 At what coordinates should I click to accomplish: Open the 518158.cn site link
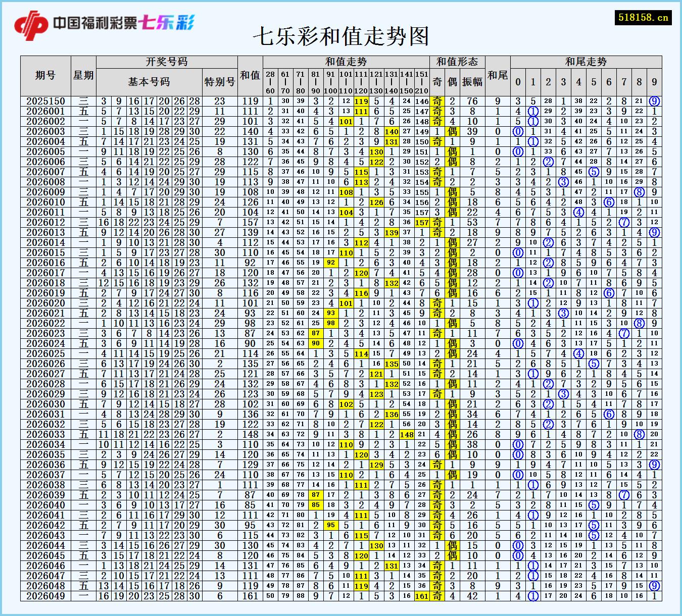(x=644, y=17)
